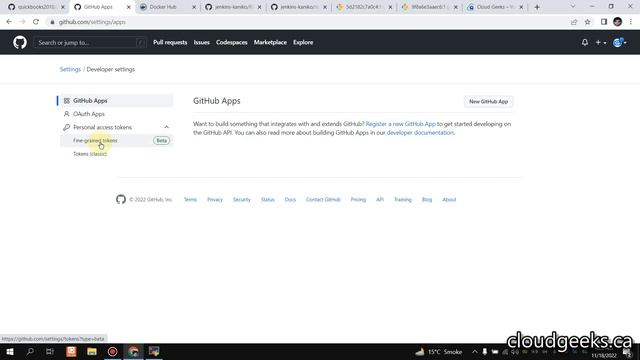Viewport: 640px width, 360px height.
Task: Open File Explorer from the taskbar
Action: tap(92, 351)
